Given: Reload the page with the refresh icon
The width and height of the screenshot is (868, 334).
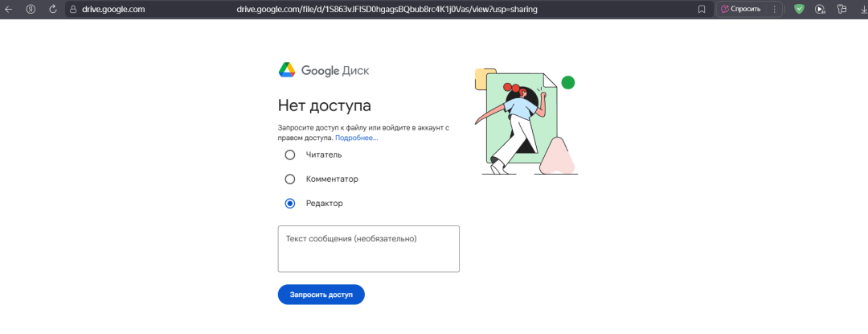Looking at the screenshot, I should 53,10.
